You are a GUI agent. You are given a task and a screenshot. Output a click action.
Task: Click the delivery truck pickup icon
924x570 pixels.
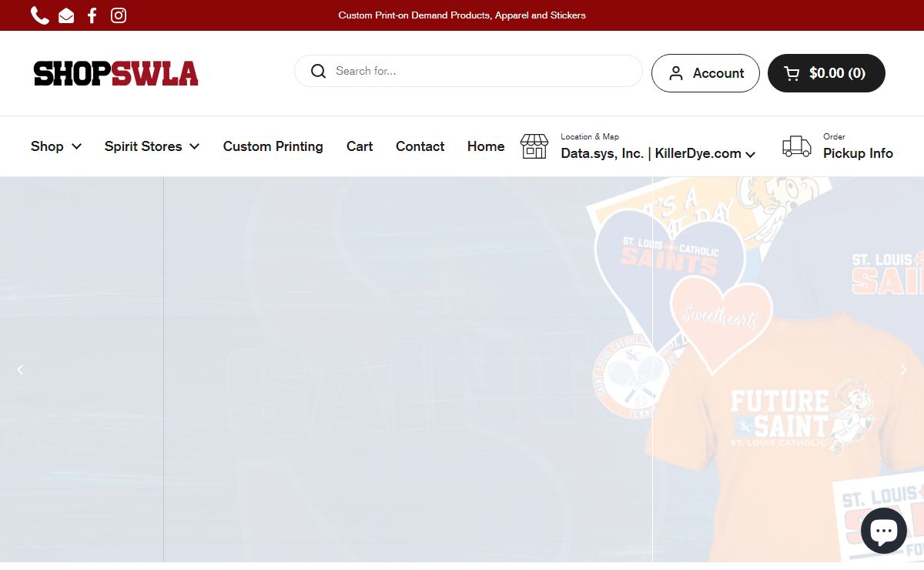point(797,146)
